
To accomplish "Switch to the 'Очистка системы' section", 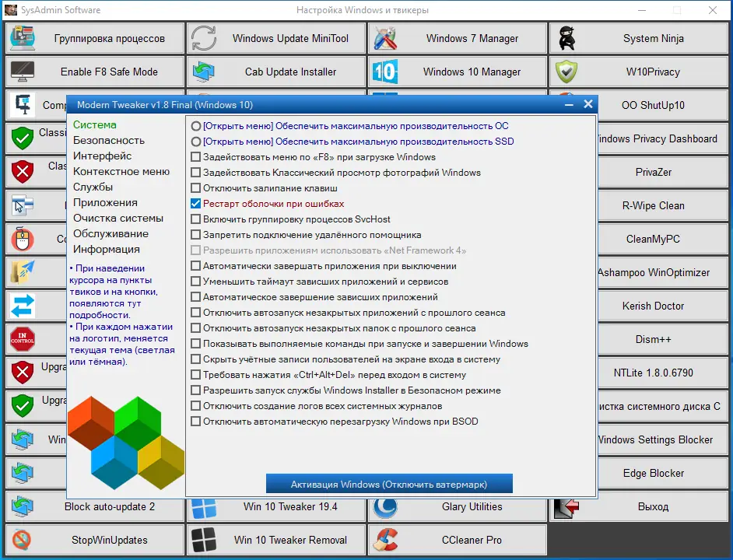I will pos(117,218).
